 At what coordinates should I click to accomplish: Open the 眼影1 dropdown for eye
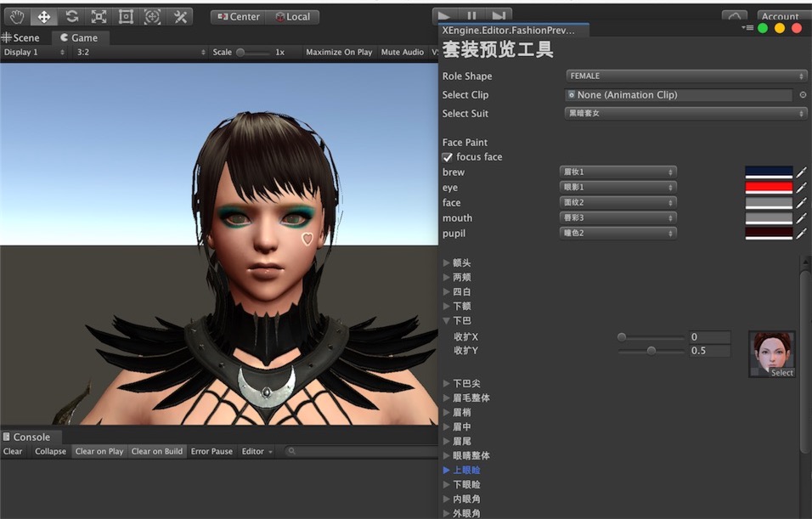(617, 187)
